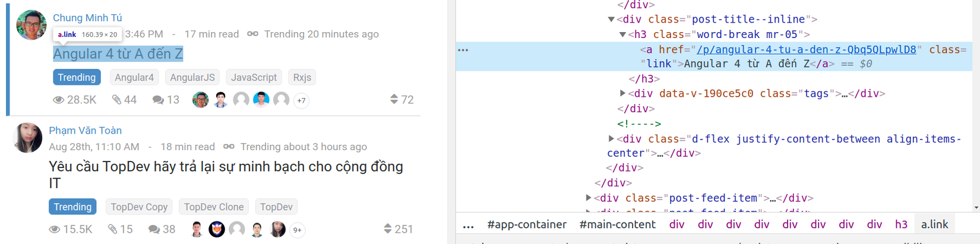
Task: Collapse the post-title--inline div node
Action: (x=611, y=20)
